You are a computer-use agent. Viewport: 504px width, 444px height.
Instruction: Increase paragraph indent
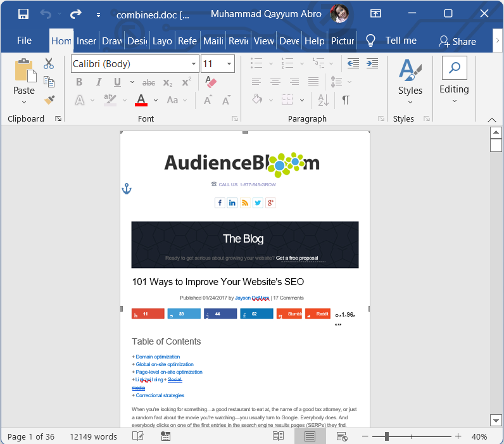[372, 63]
